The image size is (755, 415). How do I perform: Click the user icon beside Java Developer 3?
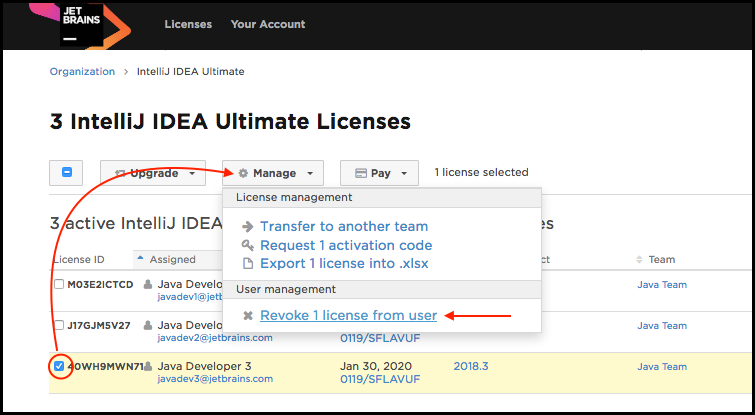click(149, 366)
